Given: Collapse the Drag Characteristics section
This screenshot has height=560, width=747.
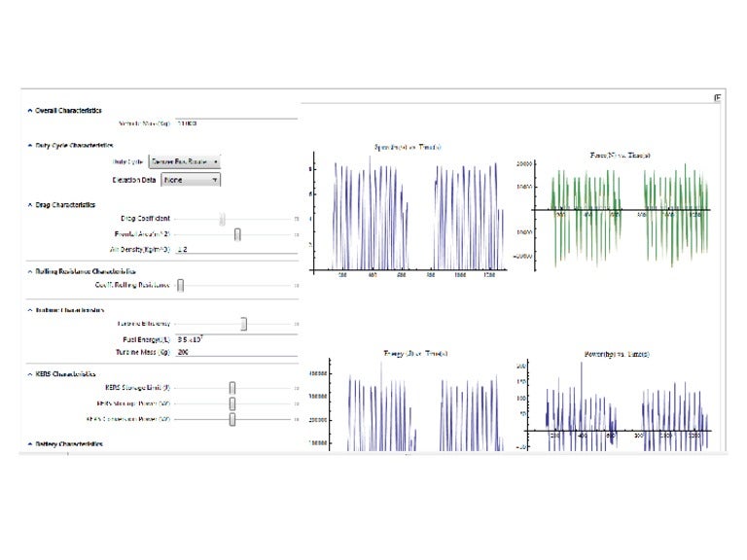Looking at the screenshot, I should click(29, 205).
